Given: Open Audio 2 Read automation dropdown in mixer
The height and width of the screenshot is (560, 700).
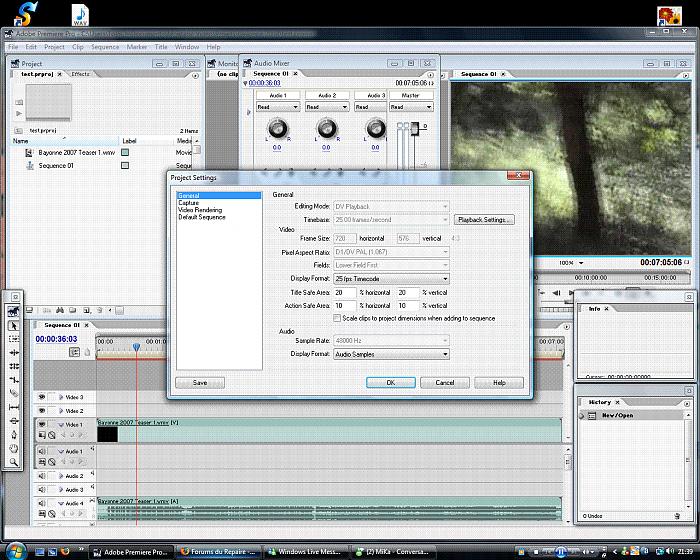Looking at the screenshot, I should point(327,107).
